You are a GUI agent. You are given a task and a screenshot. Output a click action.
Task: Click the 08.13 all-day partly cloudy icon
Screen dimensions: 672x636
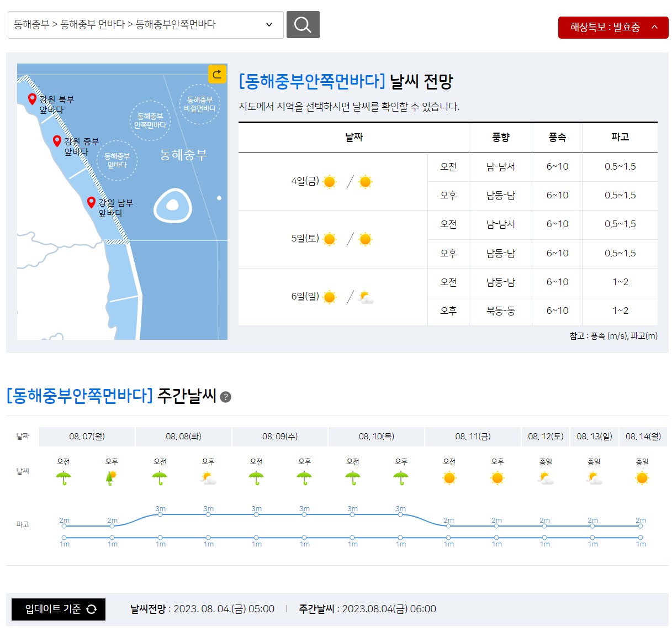(594, 478)
